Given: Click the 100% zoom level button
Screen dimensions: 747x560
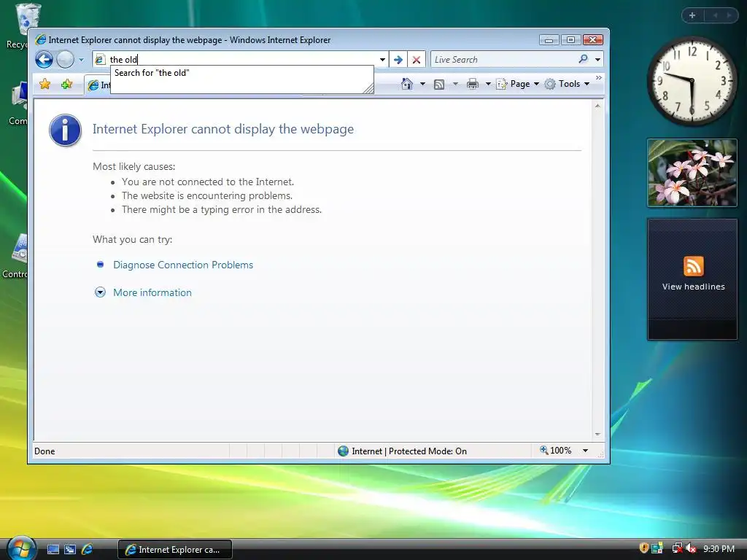Looking at the screenshot, I should point(555,451).
